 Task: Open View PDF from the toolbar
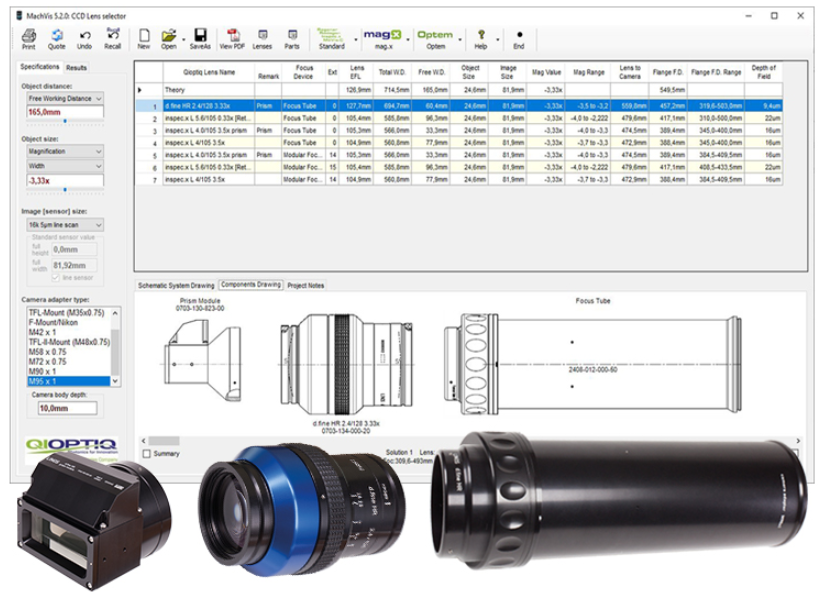click(232, 39)
